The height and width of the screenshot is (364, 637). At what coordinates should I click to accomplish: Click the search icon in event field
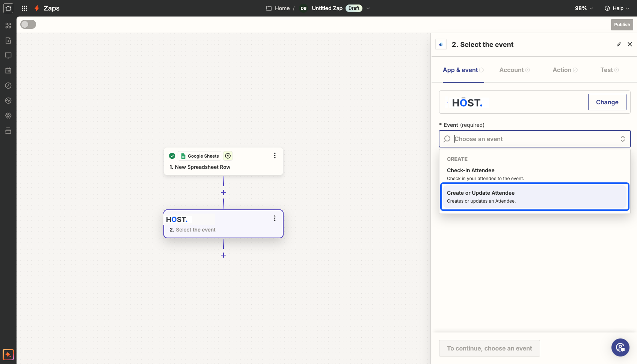[x=447, y=139]
